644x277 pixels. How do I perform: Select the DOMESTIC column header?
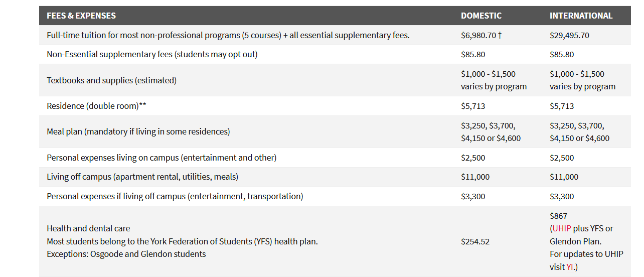click(x=481, y=16)
